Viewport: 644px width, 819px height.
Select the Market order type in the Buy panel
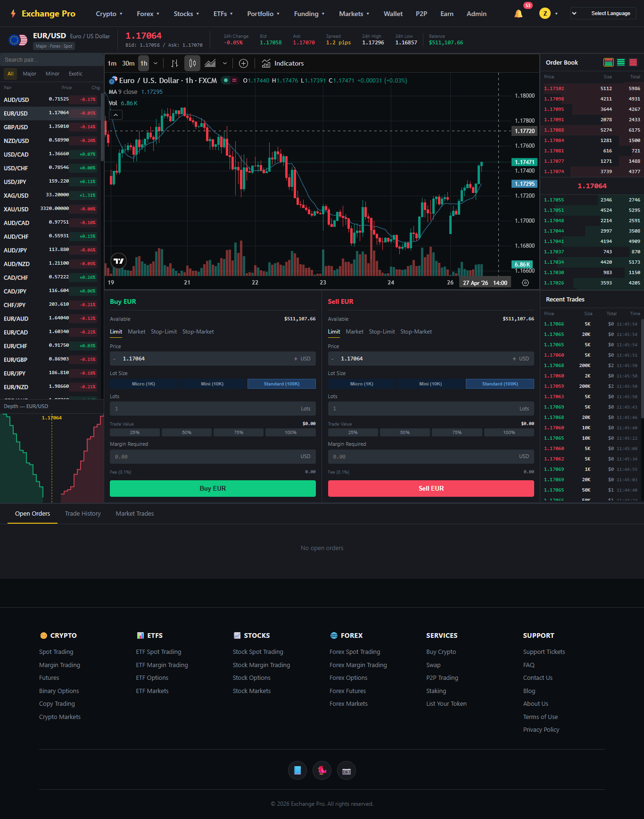pyautogui.click(x=137, y=332)
